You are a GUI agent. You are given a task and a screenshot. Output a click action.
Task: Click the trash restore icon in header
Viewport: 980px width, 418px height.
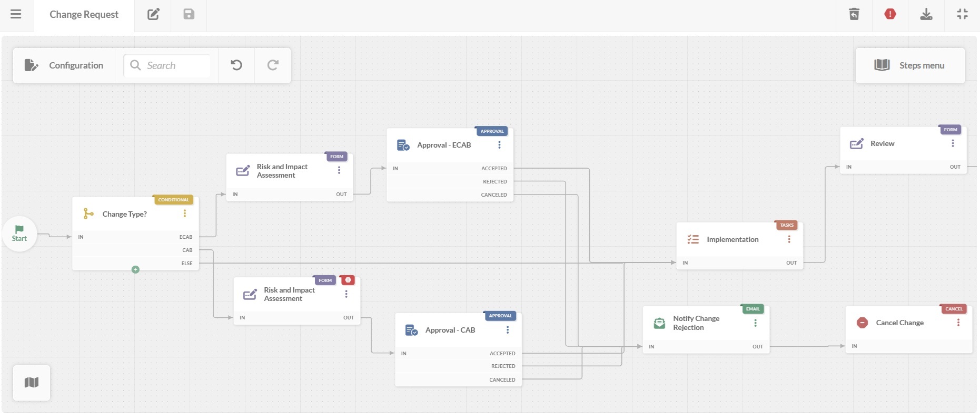click(854, 14)
